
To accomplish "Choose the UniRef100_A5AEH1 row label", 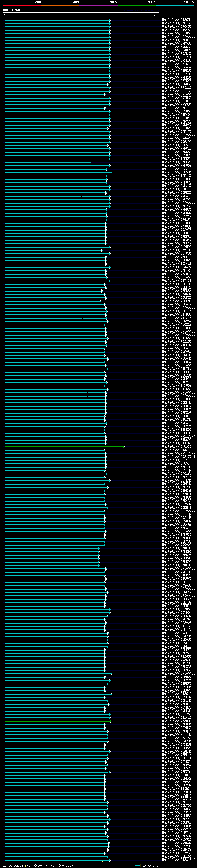I will click(x=177, y=751).
